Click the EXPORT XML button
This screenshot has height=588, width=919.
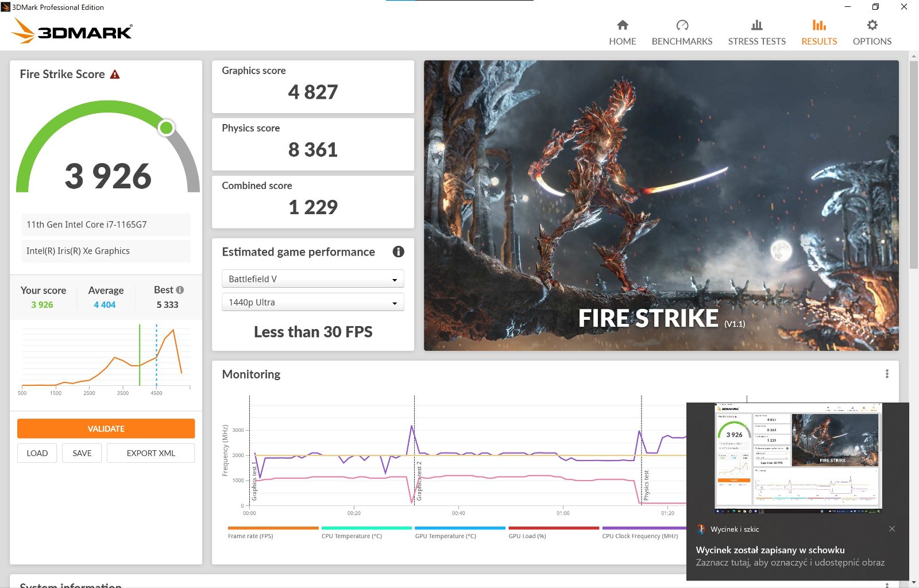point(150,453)
